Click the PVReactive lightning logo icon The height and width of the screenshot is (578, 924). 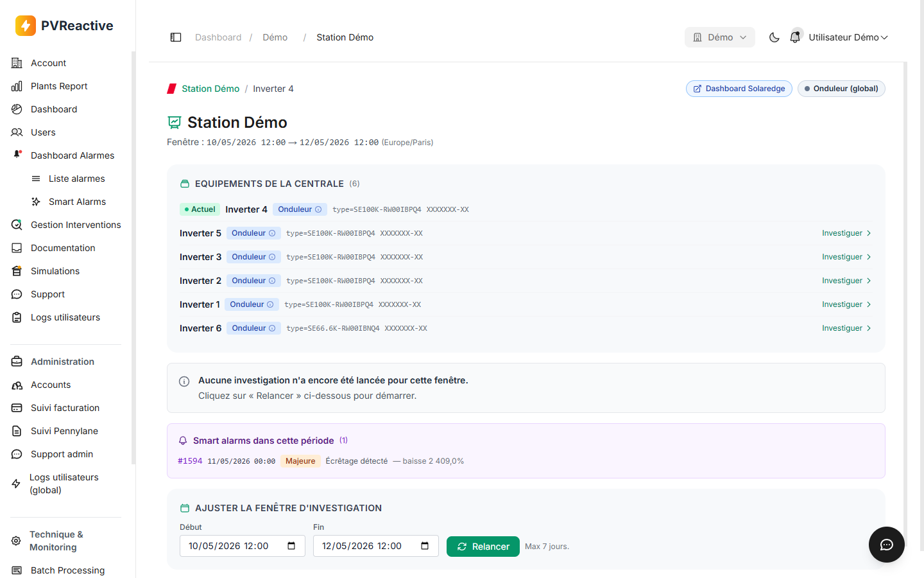coord(26,26)
